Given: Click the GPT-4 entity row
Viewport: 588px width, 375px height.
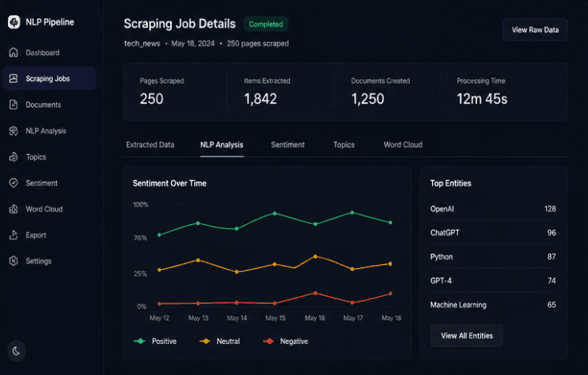Looking at the screenshot, I should coord(493,281).
